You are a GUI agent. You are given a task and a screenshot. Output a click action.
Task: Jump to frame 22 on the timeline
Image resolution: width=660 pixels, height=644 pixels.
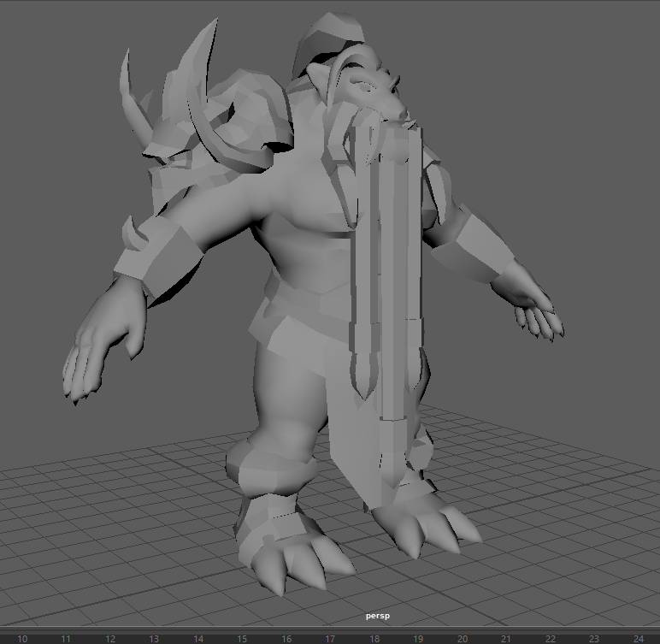point(550,639)
